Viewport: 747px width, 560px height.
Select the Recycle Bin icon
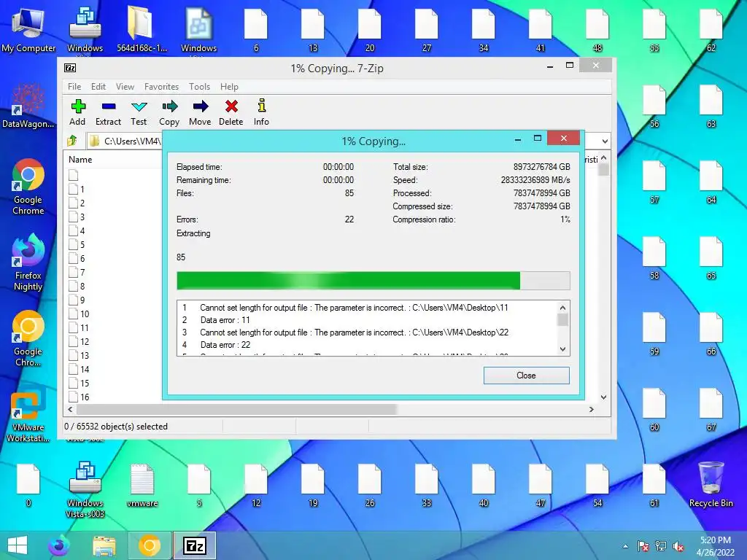pyautogui.click(x=711, y=485)
